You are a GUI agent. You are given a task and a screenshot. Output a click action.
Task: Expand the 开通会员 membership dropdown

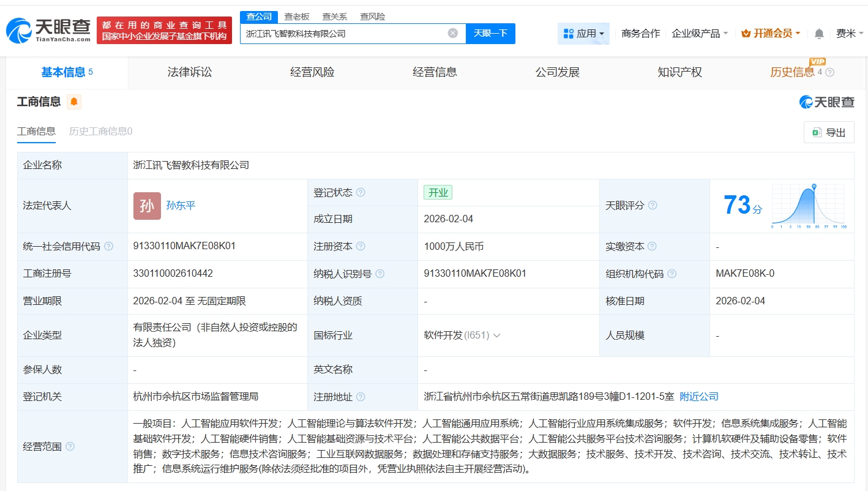771,34
